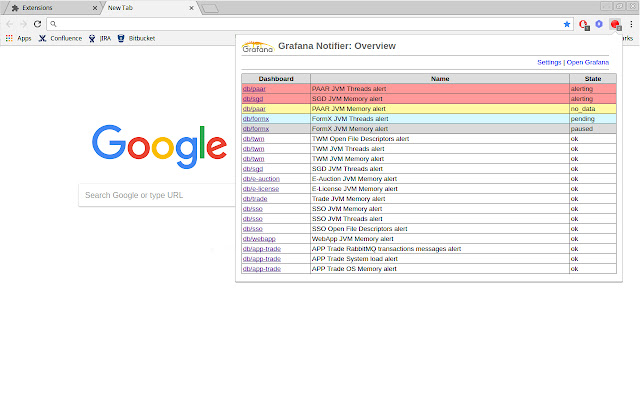Open db/app-trade link for System load alert
This screenshot has height=400, width=640.
tap(262, 259)
